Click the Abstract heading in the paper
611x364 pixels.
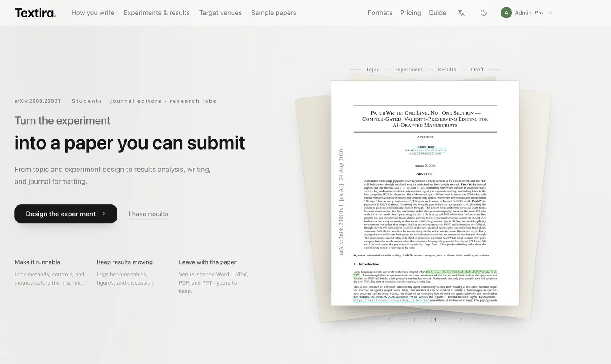pyautogui.click(x=425, y=174)
